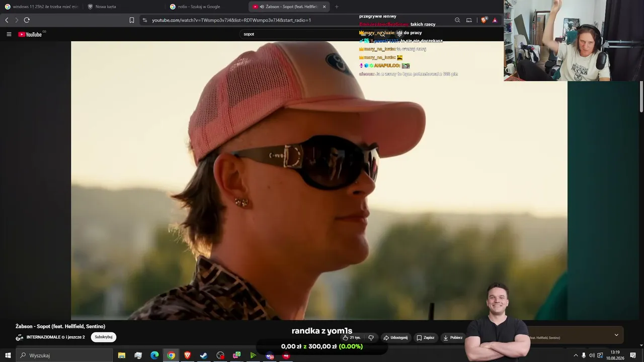Open the browser zoom magnifier icon
The width and height of the screenshot is (644, 362).
(x=457, y=20)
